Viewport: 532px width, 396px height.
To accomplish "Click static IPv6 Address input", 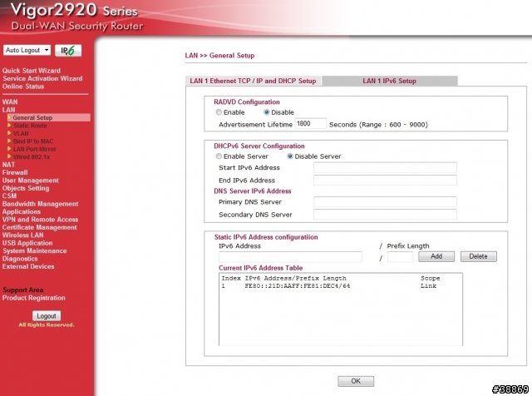I will click(x=290, y=257).
